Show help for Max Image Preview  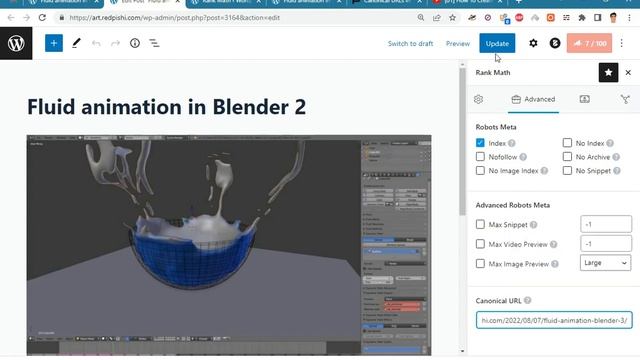click(555, 264)
